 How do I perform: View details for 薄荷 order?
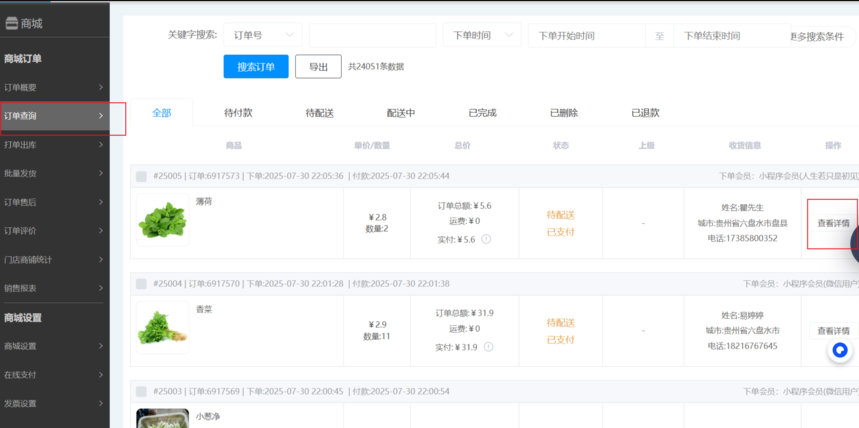pyautogui.click(x=833, y=223)
